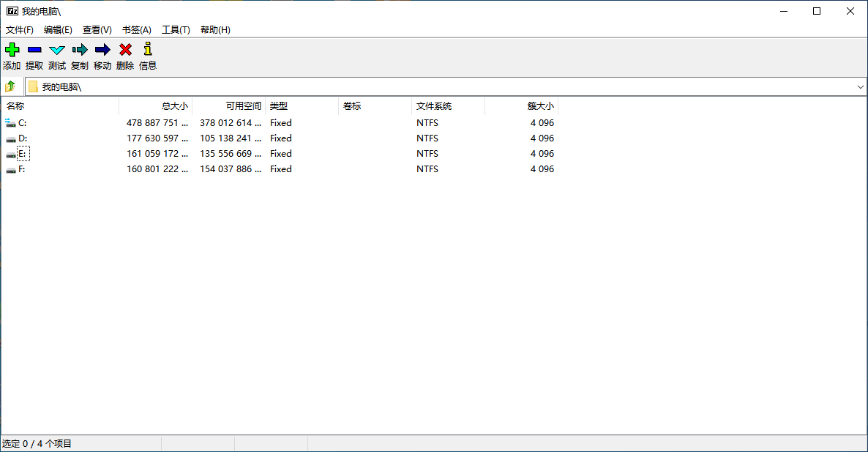Open the 书签(A) menu
868x452 pixels.
pyautogui.click(x=135, y=29)
